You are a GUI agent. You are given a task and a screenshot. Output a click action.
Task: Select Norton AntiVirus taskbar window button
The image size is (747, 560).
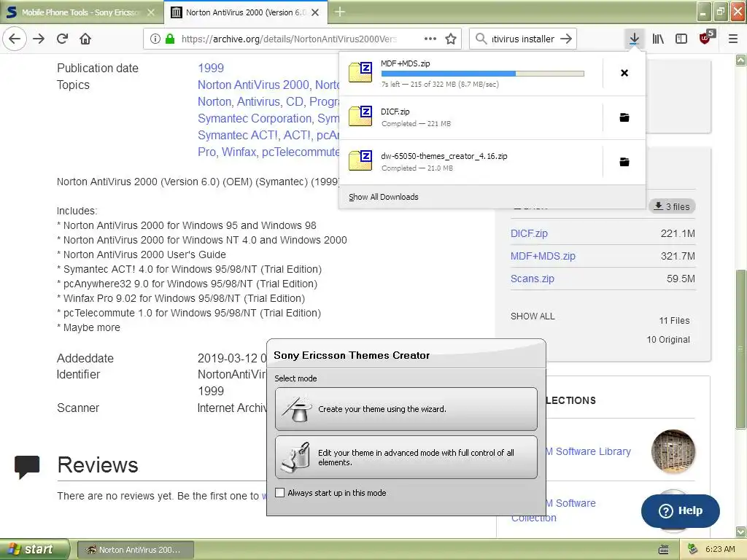[x=135, y=550]
